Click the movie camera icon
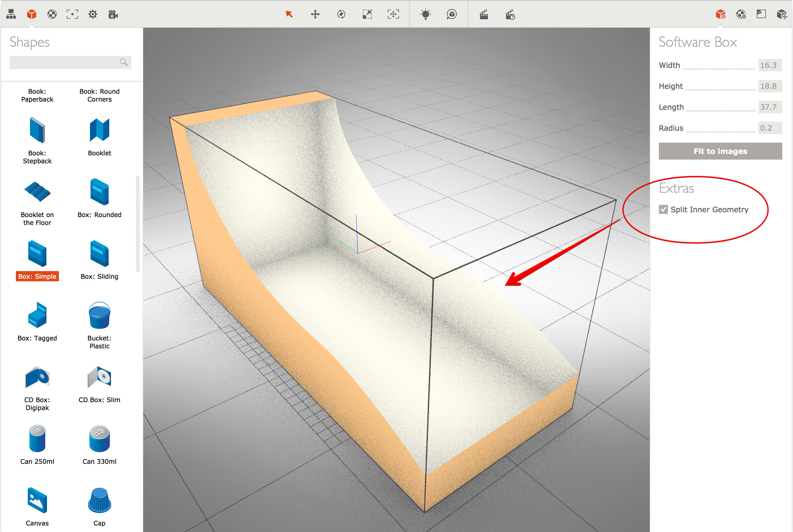The image size is (793, 532). coord(113,14)
